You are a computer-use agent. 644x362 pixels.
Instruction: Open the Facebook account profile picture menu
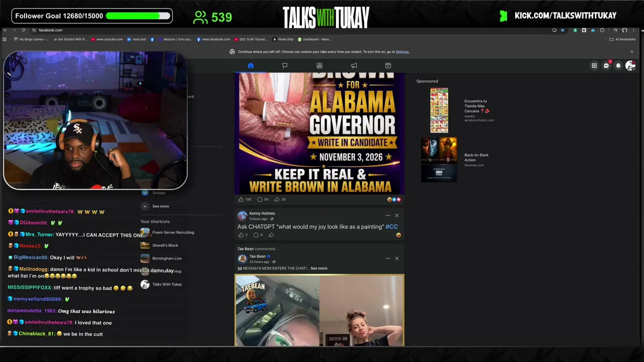pos(630,66)
